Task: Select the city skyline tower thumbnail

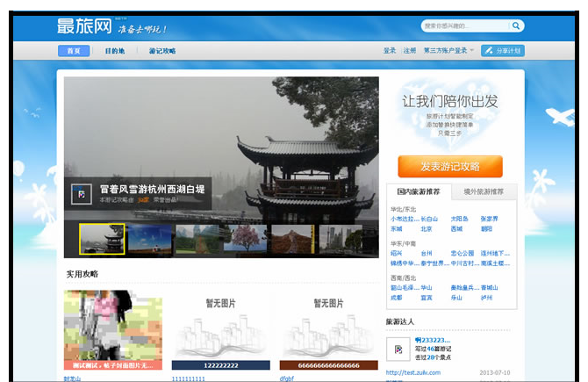Action: point(341,239)
